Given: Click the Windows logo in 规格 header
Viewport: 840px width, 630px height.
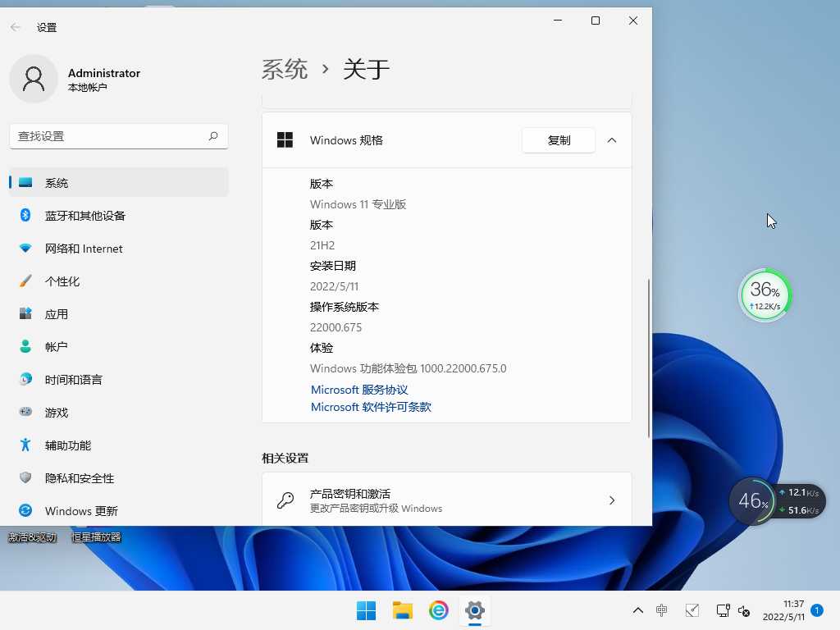Looking at the screenshot, I should coord(285,139).
